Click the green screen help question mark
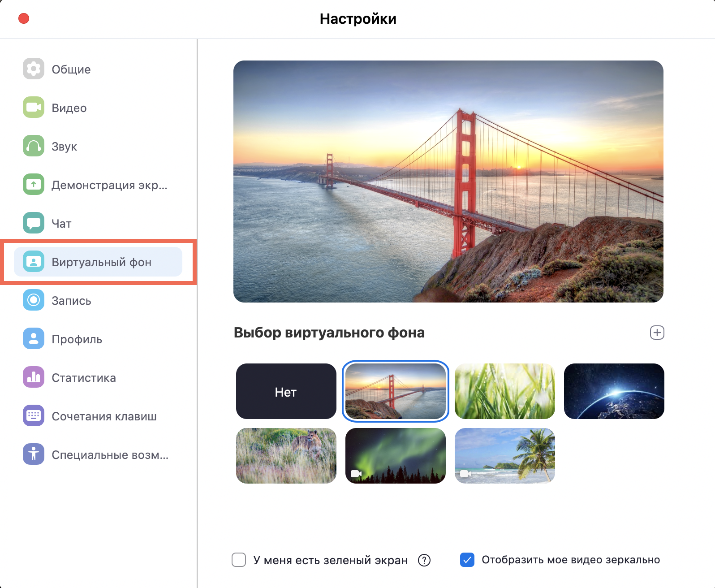The width and height of the screenshot is (715, 588). pyautogui.click(x=424, y=560)
